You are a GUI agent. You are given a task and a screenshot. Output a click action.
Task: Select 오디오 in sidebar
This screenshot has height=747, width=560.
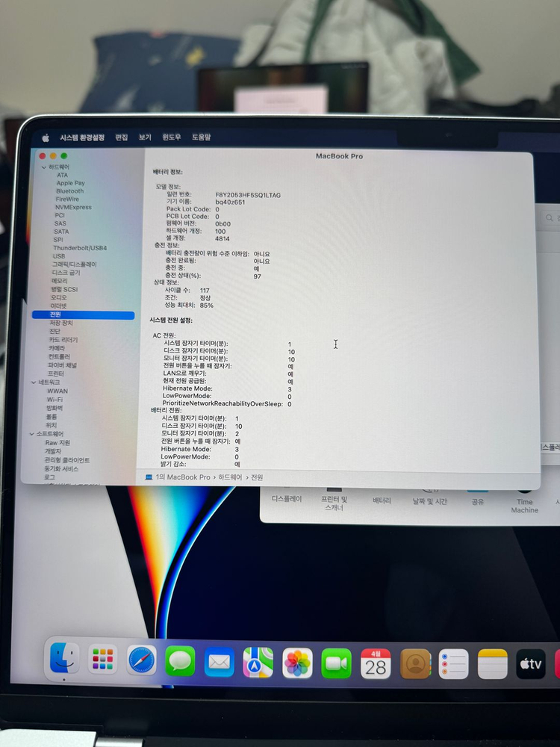pyautogui.click(x=58, y=298)
